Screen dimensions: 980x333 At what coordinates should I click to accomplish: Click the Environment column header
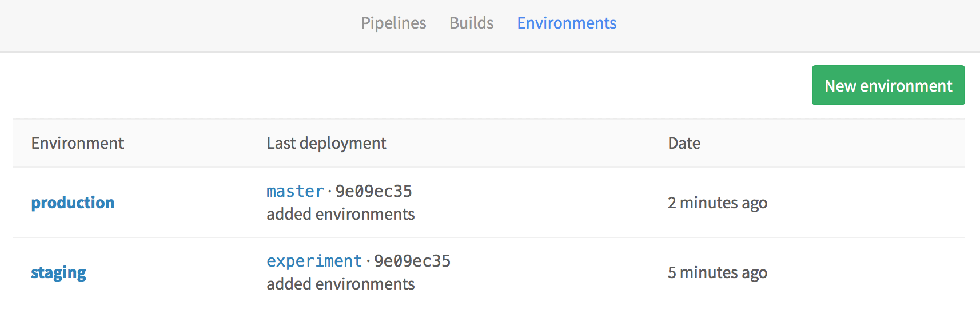(x=77, y=143)
